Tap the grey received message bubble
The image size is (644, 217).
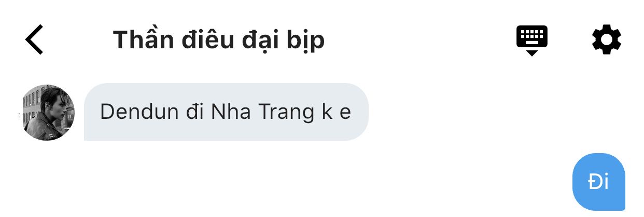[x=226, y=112]
